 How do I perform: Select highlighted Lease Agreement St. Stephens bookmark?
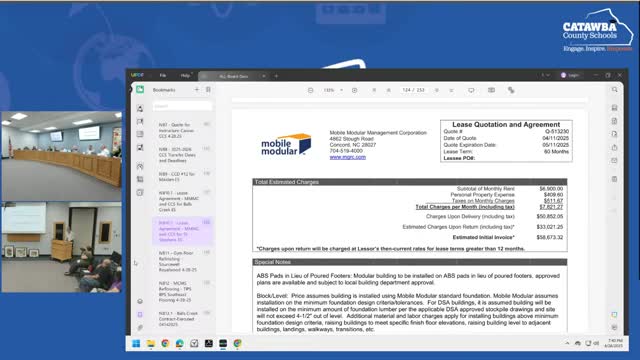(x=183, y=231)
